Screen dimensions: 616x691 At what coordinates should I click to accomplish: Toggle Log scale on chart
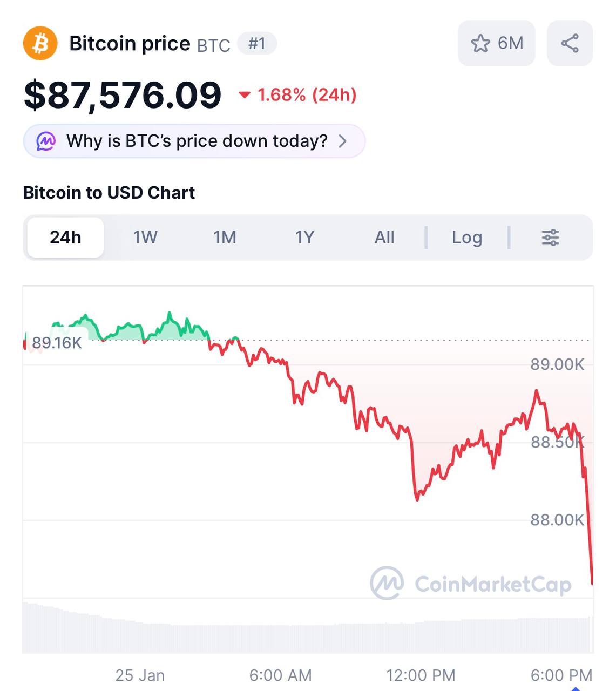pos(467,238)
